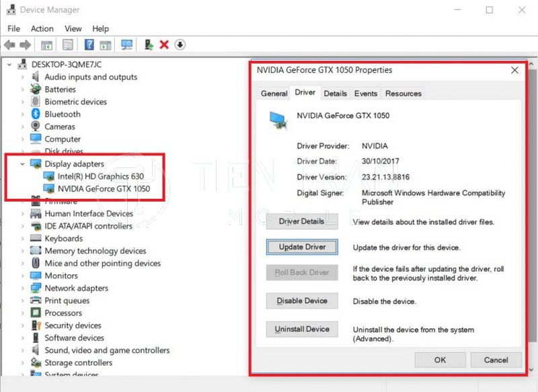Click Cancel in the Properties dialog

tap(496, 360)
